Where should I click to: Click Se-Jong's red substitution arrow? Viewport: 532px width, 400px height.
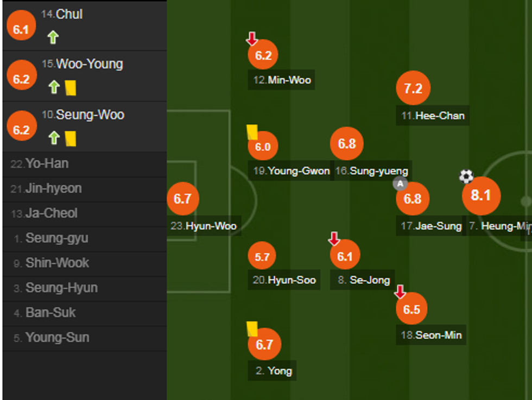334,238
